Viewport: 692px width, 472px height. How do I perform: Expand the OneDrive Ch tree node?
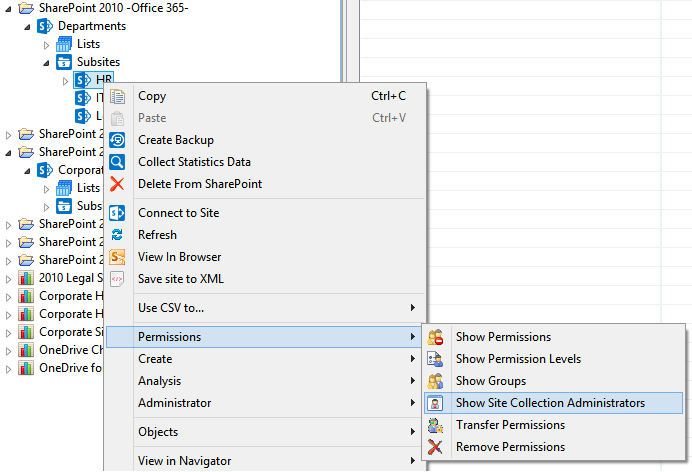8,351
